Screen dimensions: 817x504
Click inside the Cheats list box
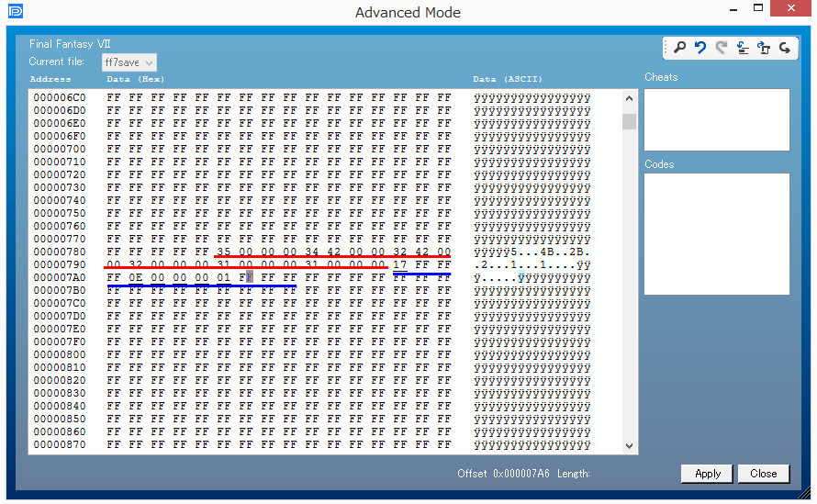(x=716, y=120)
